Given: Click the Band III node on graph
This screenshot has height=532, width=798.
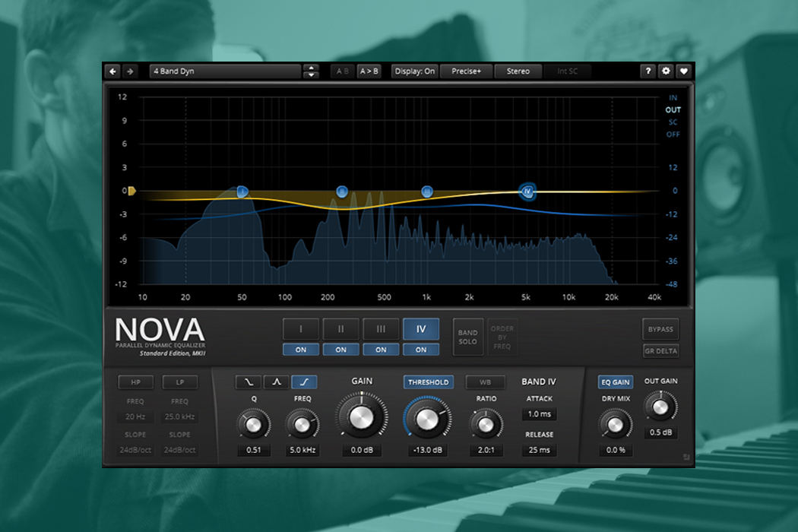Looking at the screenshot, I should [427, 192].
